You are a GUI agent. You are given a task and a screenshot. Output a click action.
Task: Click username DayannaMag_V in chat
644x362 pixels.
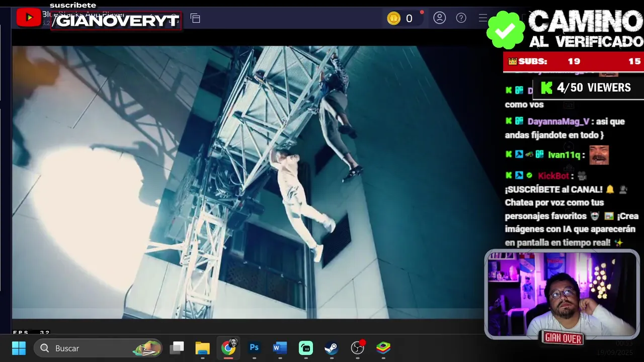tap(558, 122)
